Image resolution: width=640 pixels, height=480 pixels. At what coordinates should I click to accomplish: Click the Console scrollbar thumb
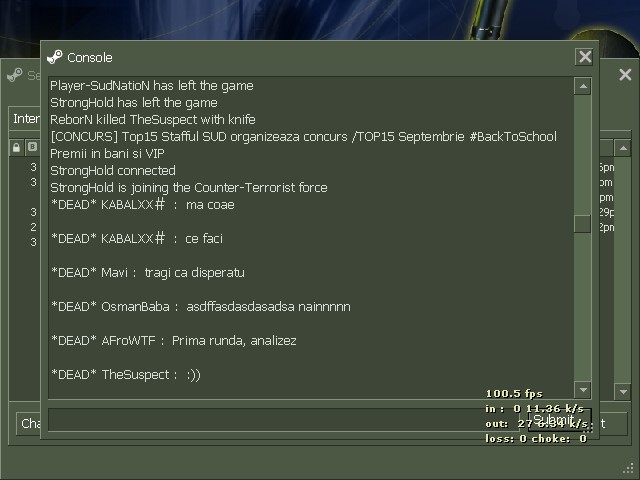point(582,224)
